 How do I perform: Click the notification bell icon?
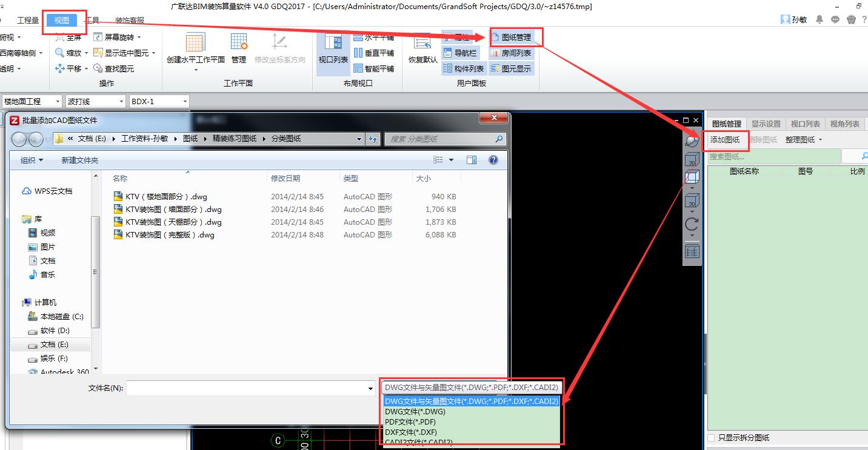point(820,19)
